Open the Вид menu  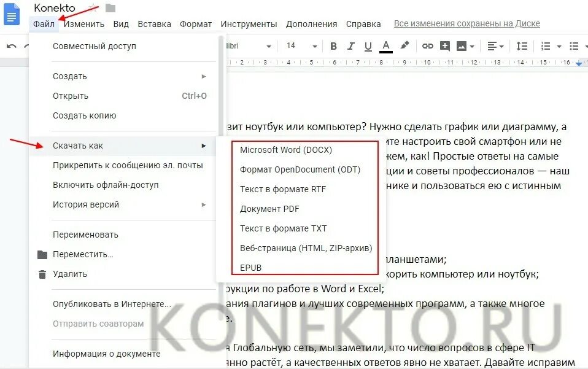point(121,24)
